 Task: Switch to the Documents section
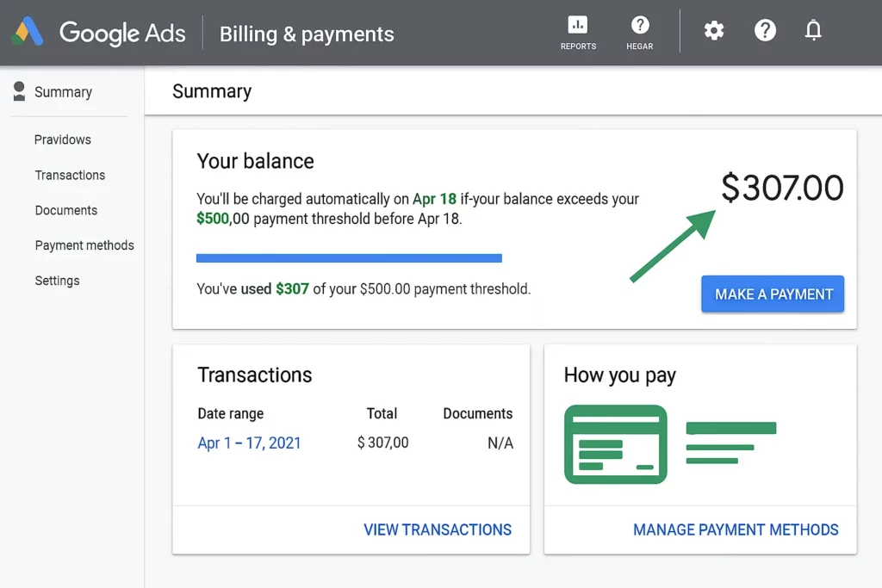coord(65,210)
